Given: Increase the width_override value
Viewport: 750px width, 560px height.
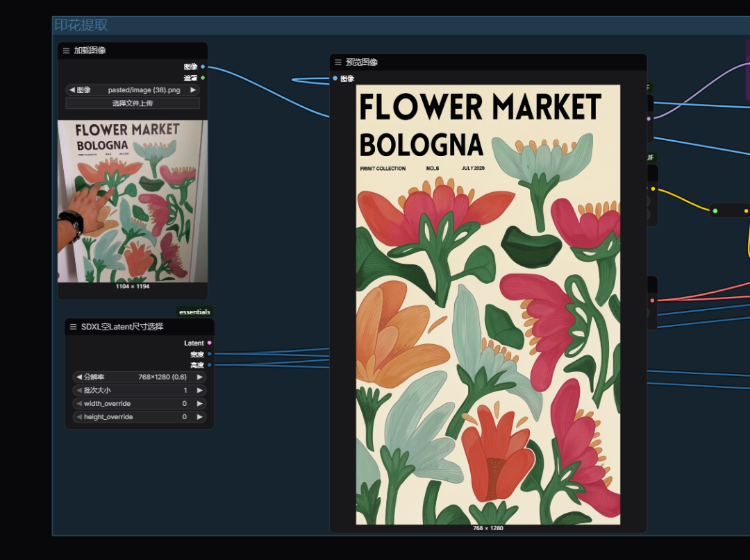Looking at the screenshot, I should 200,404.
